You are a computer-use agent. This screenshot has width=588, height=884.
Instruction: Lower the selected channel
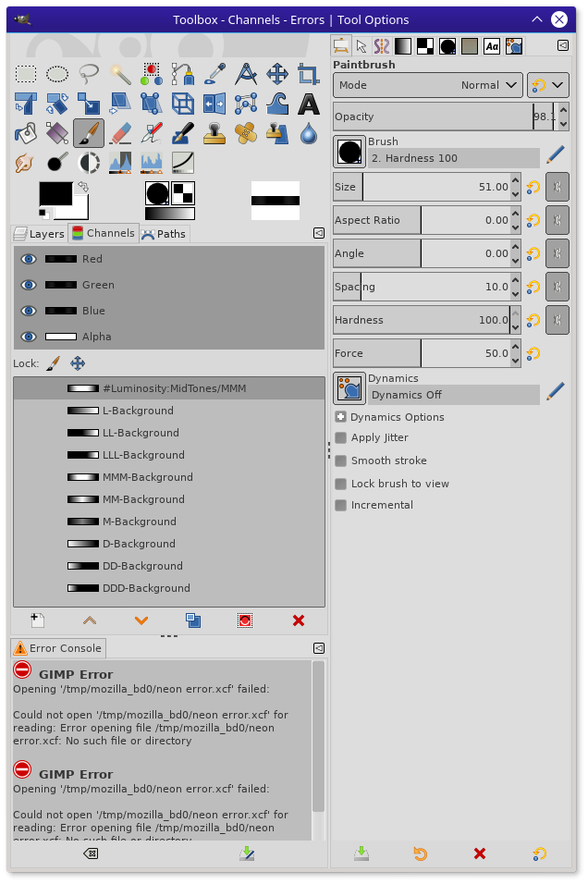[141, 620]
